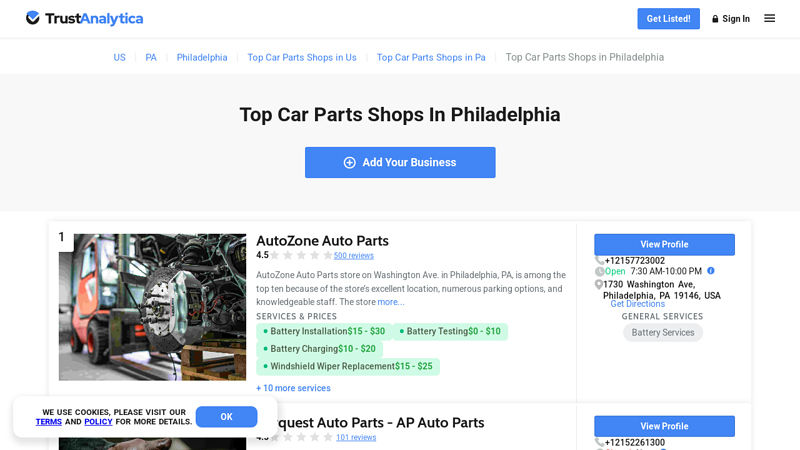This screenshot has height=450, width=800.
Task: Click Add Your Business button
Action: tap(400, 162)
